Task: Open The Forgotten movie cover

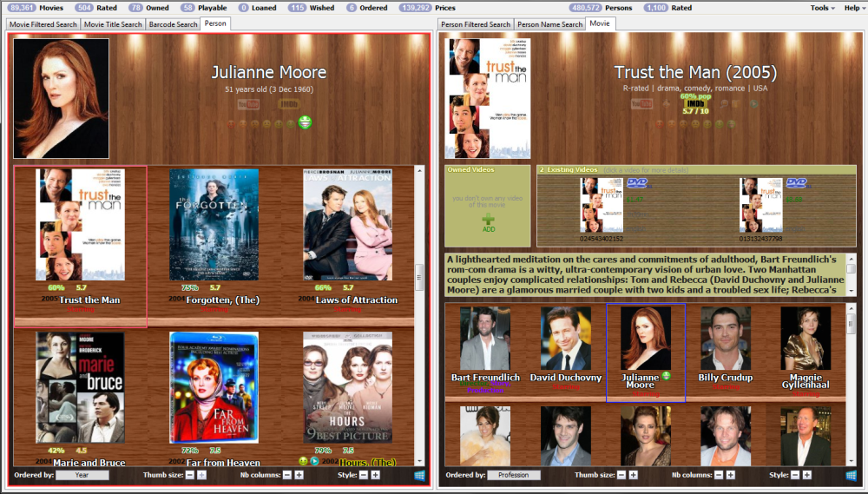Action: pyautogui.click(x=214, y=224)
